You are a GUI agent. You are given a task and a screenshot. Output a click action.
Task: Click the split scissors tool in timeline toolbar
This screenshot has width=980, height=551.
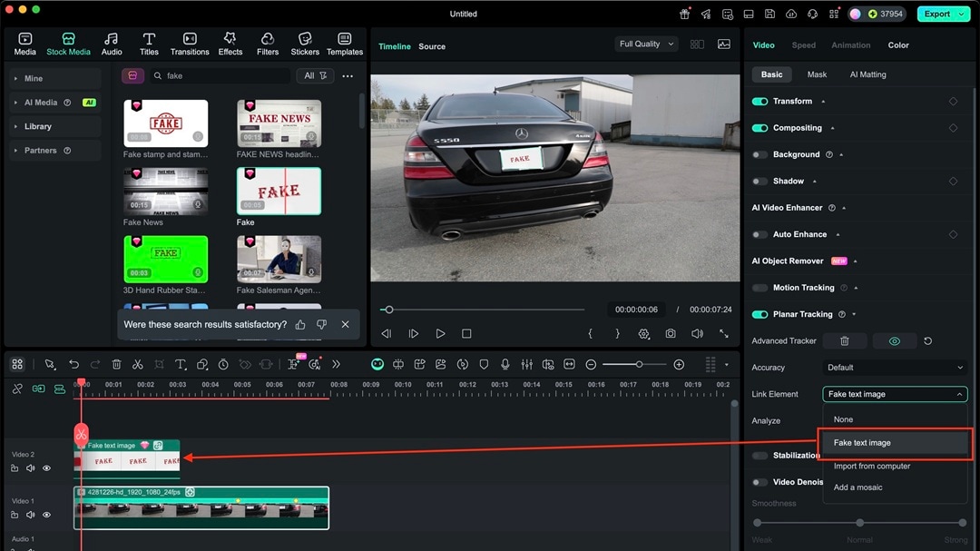coord(137,364)
